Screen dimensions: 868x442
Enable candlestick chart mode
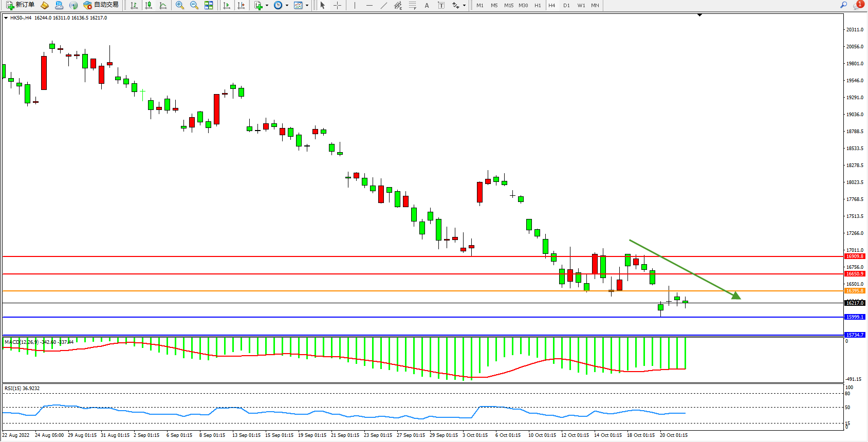[149, 5]
